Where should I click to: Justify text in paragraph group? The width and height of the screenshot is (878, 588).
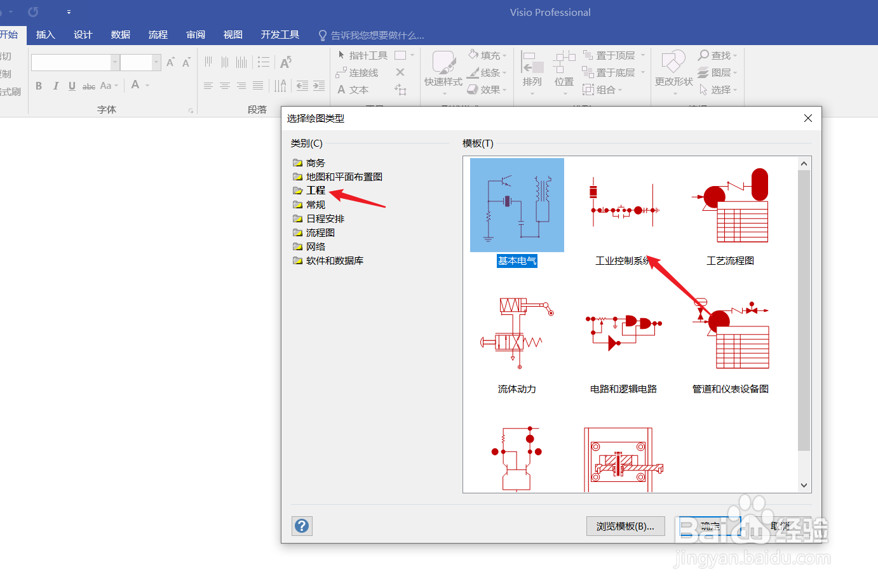(x=258, y=86)
